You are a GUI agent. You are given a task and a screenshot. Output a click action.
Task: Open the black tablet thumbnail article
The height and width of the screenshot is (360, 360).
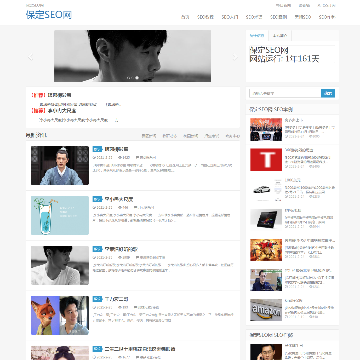point(266,220)
